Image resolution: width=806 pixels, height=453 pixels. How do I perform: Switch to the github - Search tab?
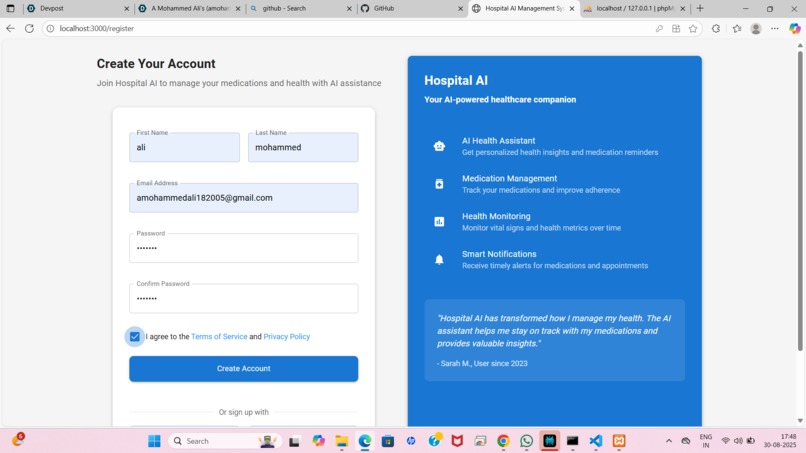(x=300, y=8)
